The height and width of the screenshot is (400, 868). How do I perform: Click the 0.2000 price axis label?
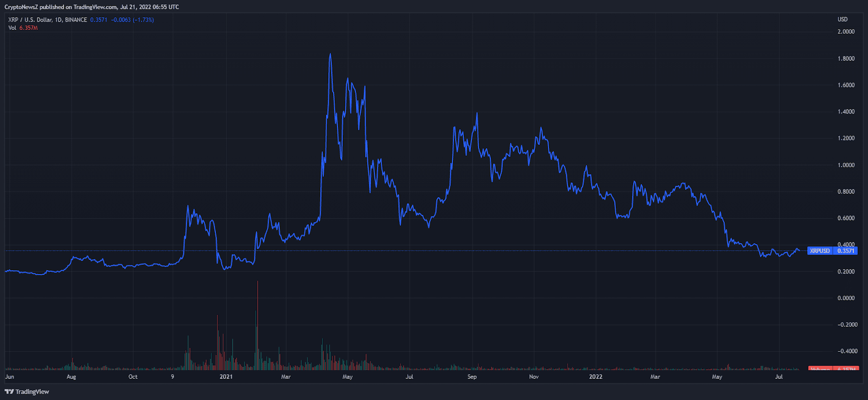[x=846, y=271]
